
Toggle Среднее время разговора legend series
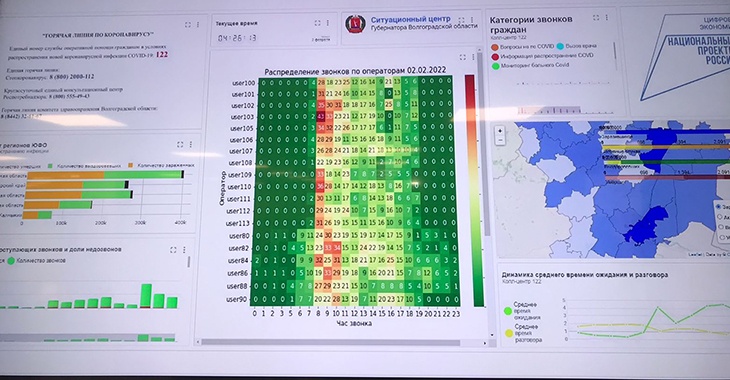pos(523,333)
